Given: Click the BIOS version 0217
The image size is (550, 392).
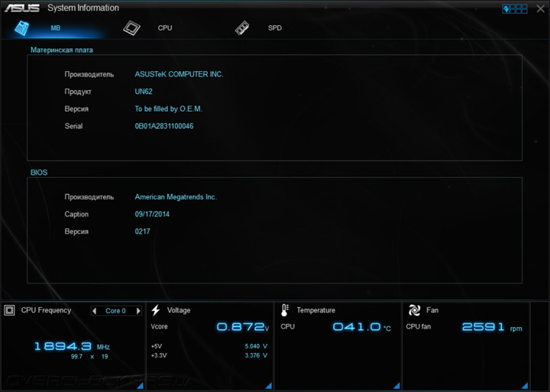Looking at the screenshot, I should (x=142, y=232).
